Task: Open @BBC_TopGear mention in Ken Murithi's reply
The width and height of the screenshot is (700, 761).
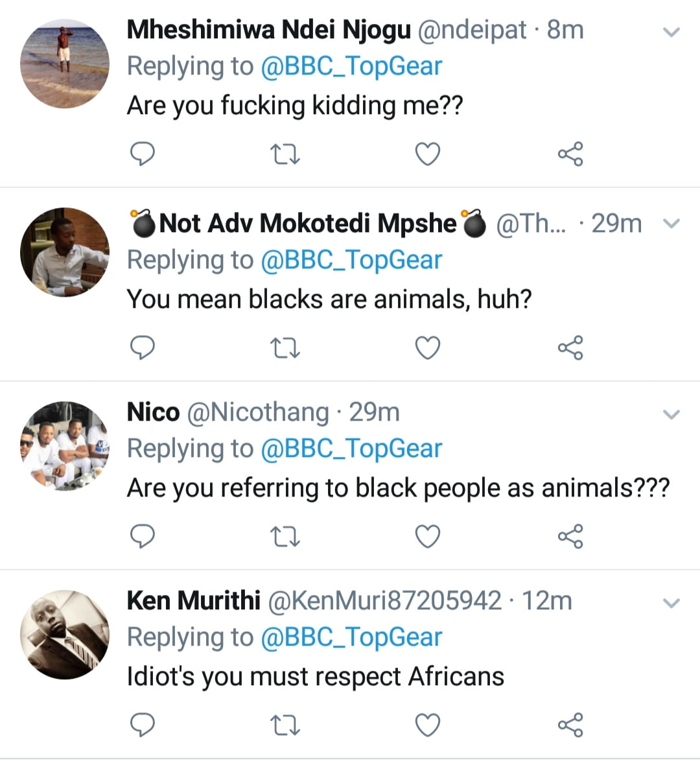Action: pos(351,637)
